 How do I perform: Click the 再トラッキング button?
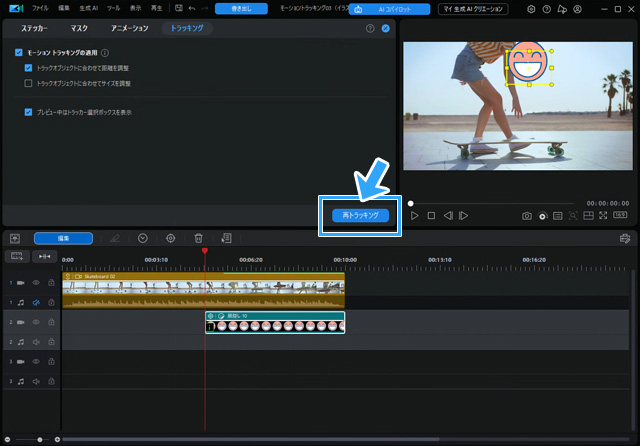click(360, 215)
